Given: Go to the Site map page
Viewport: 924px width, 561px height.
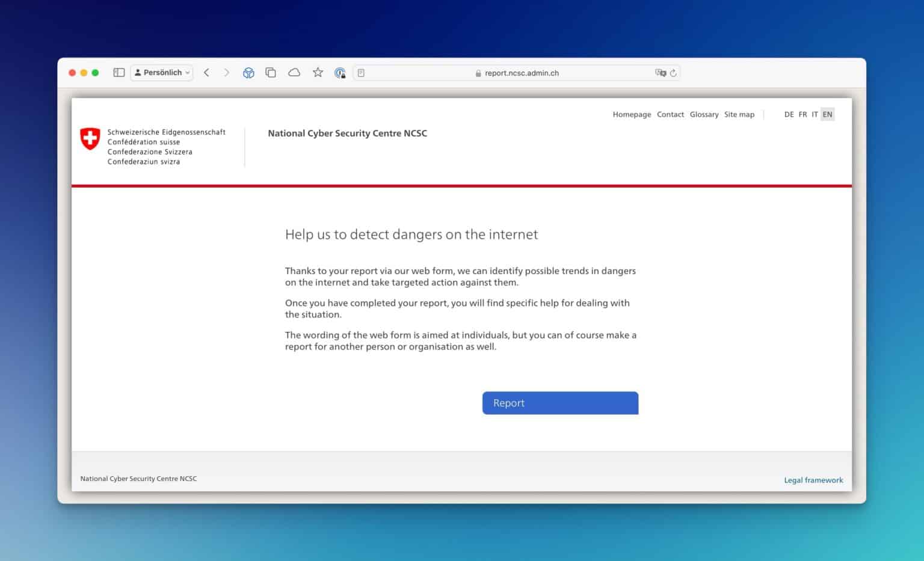Looking at the screenshot, I should (x=739, y=114).
